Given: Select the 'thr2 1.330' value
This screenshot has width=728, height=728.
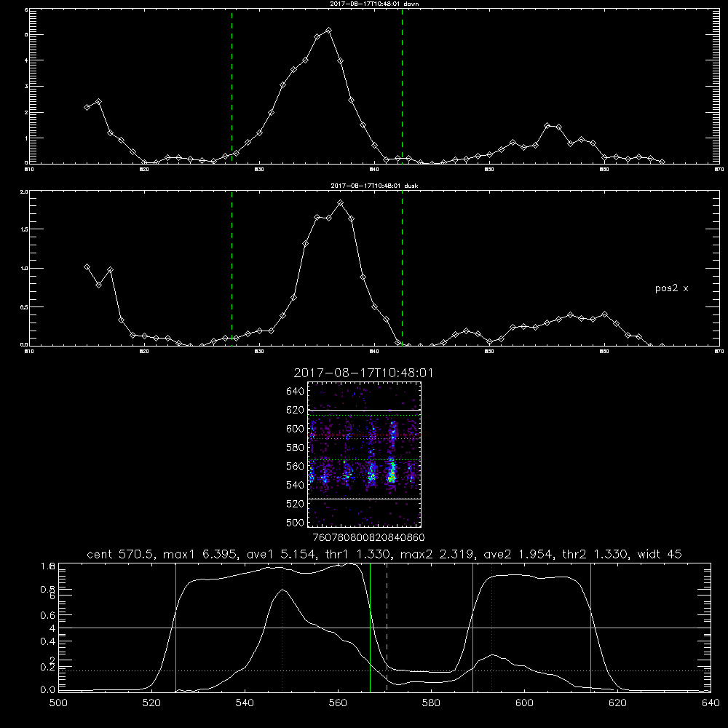Looking at the screenshot, I should (x=595, y=554).
